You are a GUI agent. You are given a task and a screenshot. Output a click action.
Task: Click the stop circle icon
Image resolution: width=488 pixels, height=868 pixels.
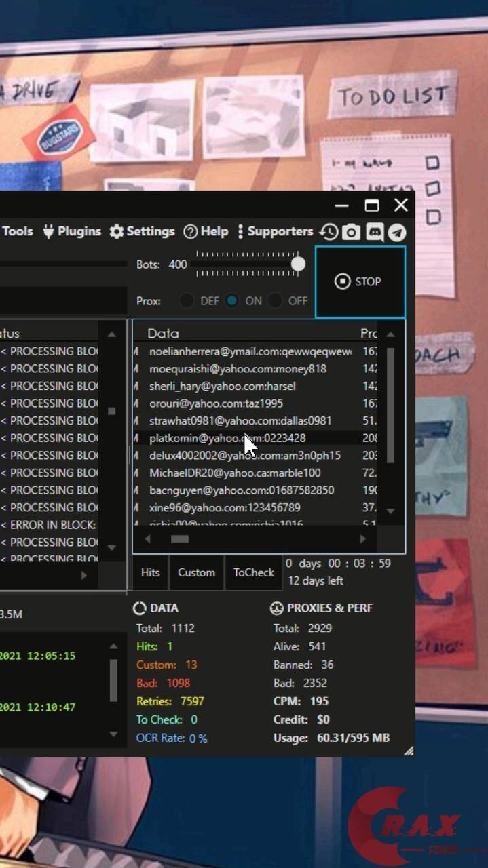click(x=343, y=281)
